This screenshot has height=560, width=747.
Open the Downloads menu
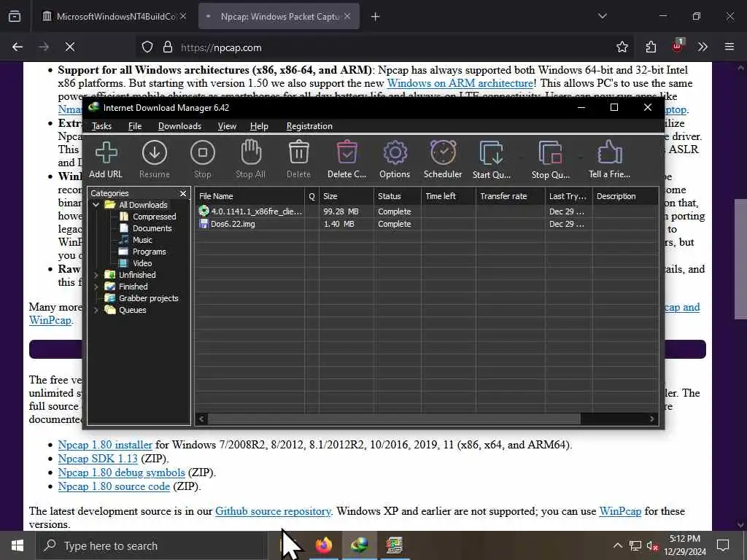pos(179,126)
